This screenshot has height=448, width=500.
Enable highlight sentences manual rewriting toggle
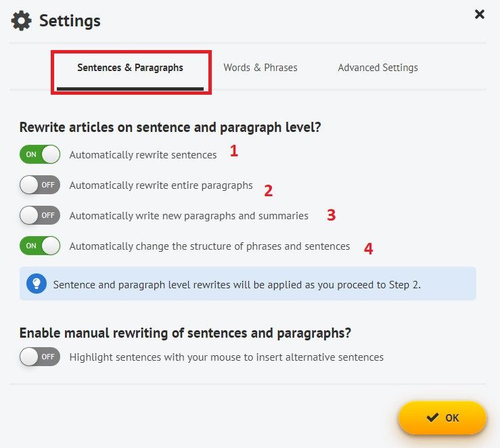(40, 357)
